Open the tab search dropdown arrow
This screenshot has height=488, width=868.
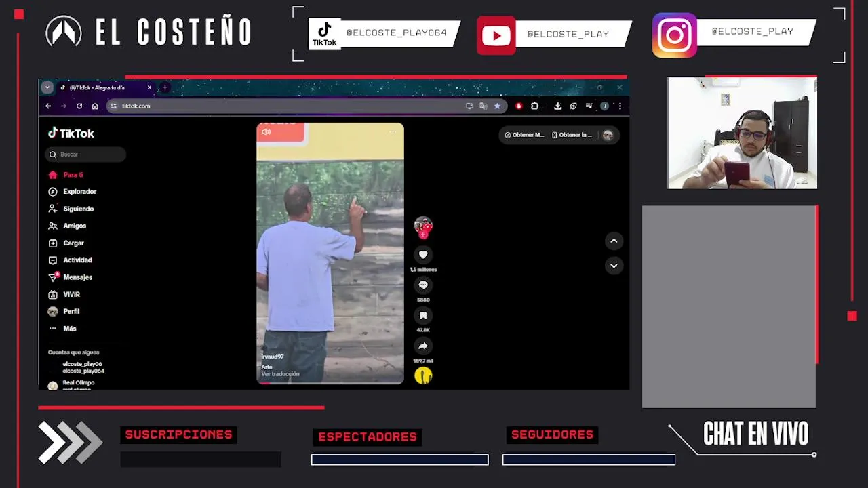click(x=47, y=87)
